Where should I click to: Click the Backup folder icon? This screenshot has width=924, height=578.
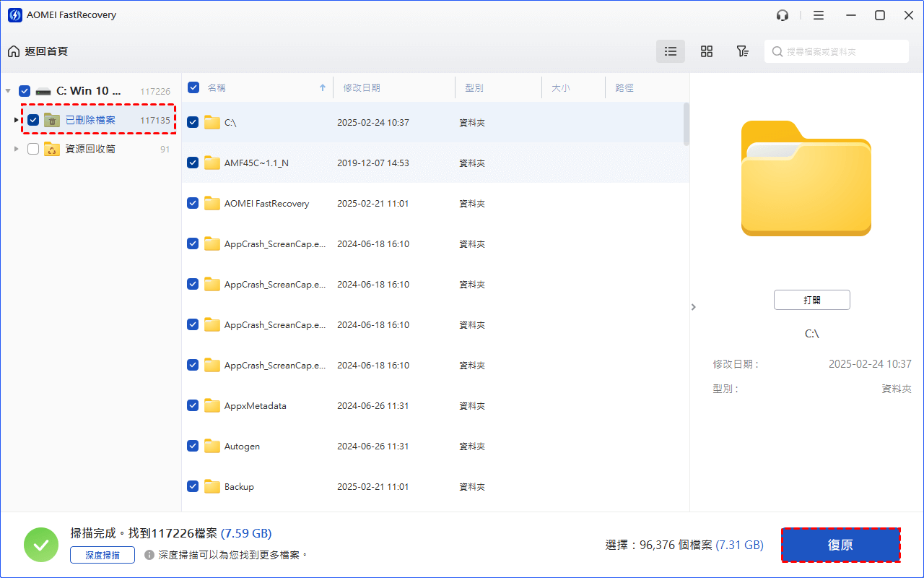(212, 487)
